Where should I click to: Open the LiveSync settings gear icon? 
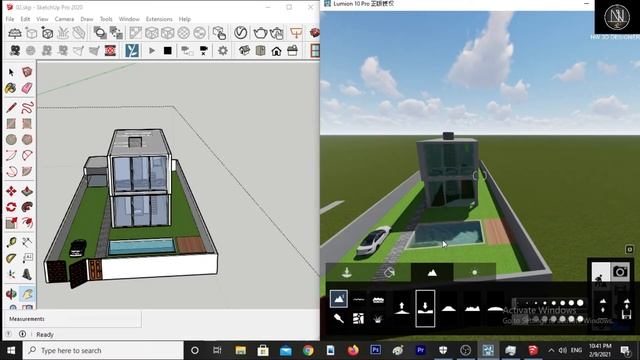[223, 51]
